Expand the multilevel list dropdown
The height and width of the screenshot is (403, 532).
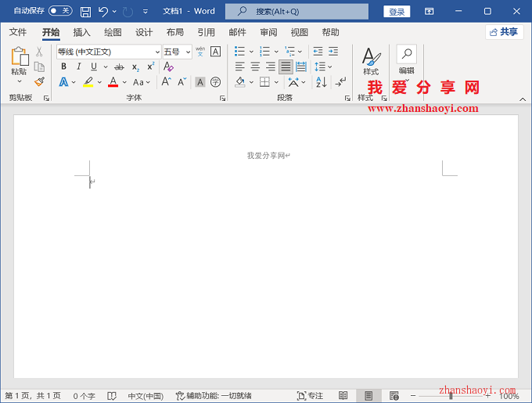point(300,52)
